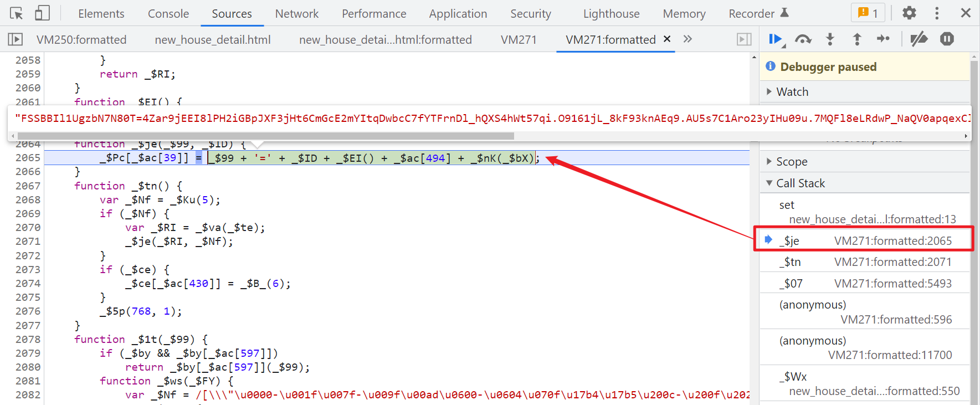Viewport: 980px width, 405px height.
Task: Toggle pause on exceptions
Action: [947, 39]
